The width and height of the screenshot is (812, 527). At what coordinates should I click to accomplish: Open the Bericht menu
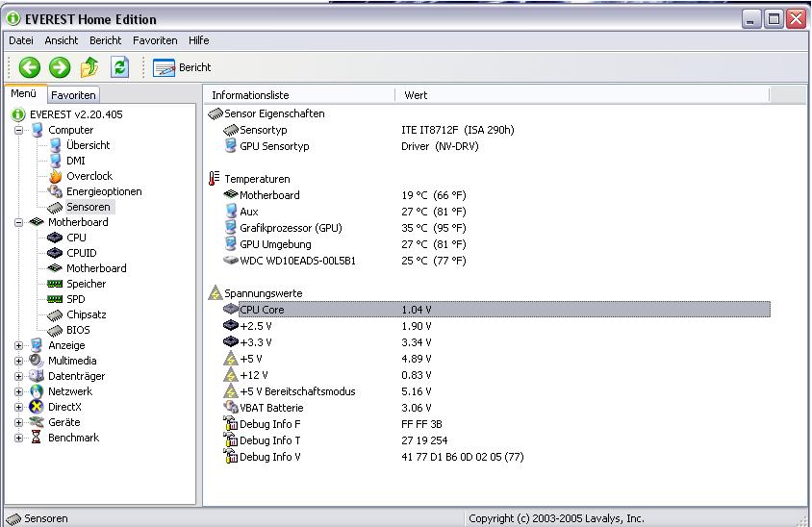105,40
